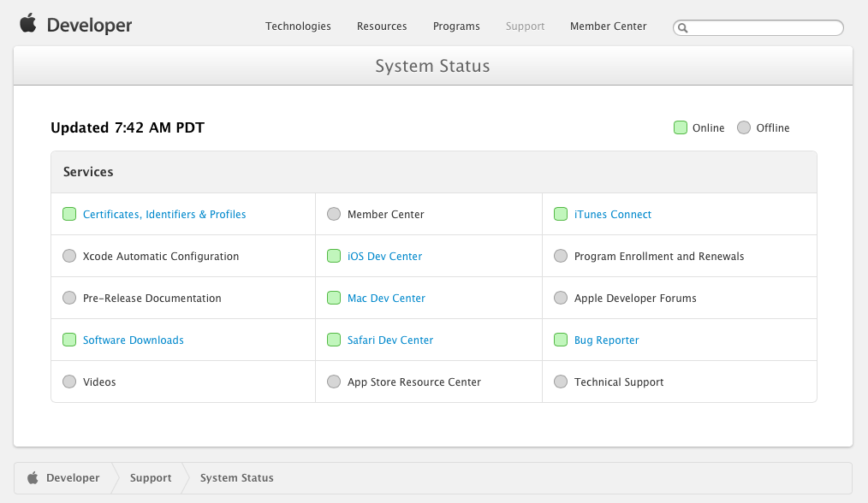The width and height of the screenshot is (868, 503).
Task: Click the Offline legend label
Action: coord(773,127)
